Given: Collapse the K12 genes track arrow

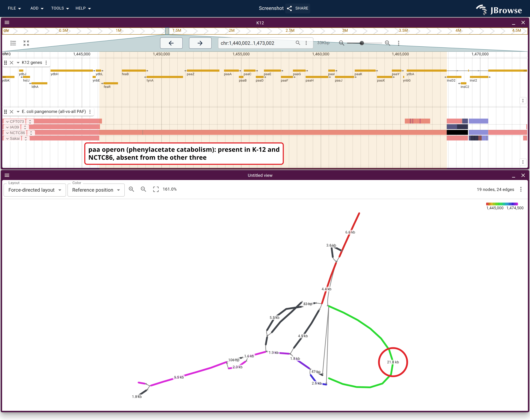Looking at the screenshot, I should [18, 63].
